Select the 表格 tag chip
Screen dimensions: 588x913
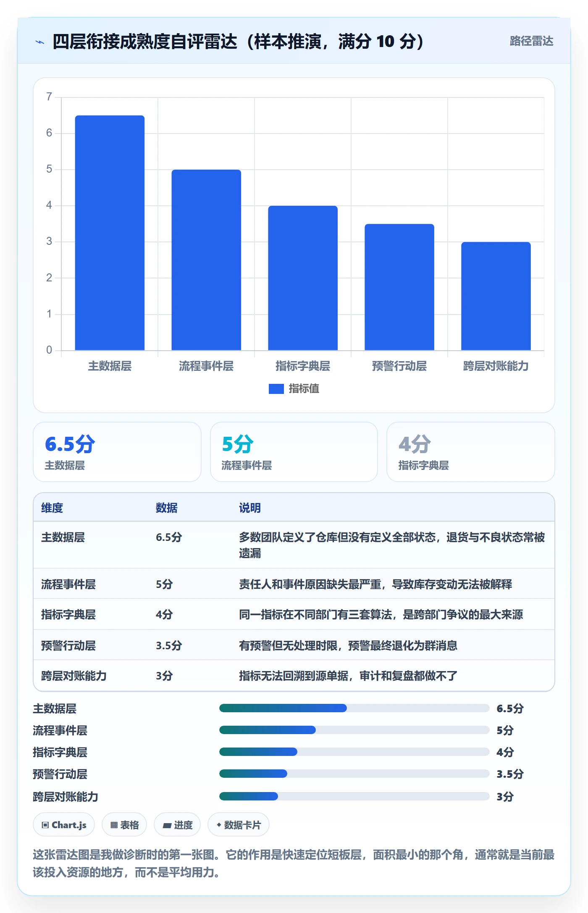click(124, 825)
